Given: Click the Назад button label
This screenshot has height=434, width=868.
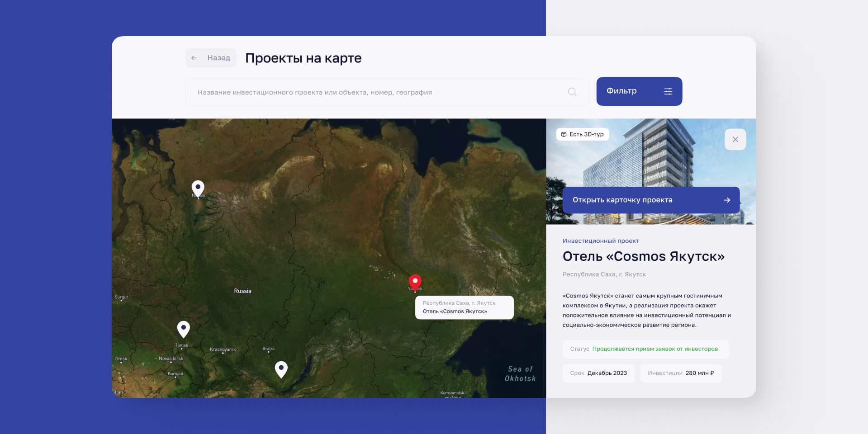Looking at the screenshot, I should 219,58.
